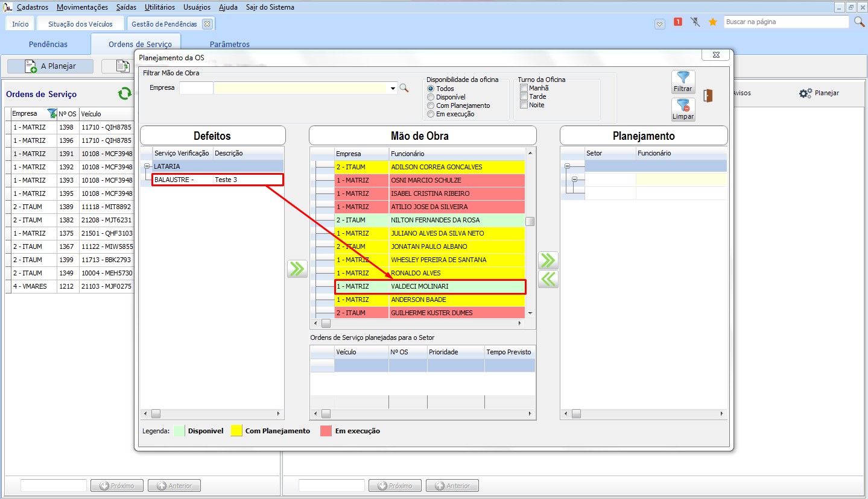Select service order 1389 for 2 - ITAUM
The height and width of the screenshot is (499, 868).
(x=69, y=207)
